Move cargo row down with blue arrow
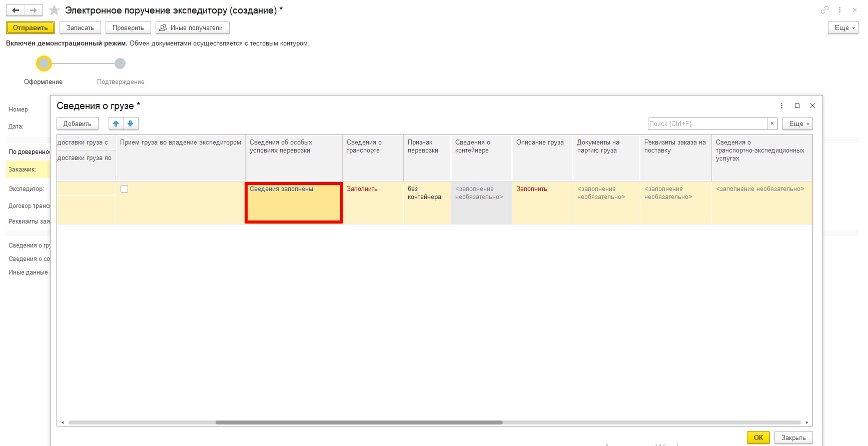This screenshot has height=446, width=868. 131,123
